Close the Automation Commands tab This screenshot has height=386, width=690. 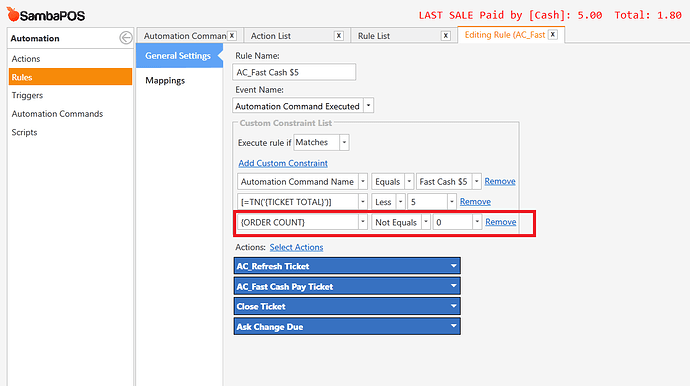pos(232,36)
